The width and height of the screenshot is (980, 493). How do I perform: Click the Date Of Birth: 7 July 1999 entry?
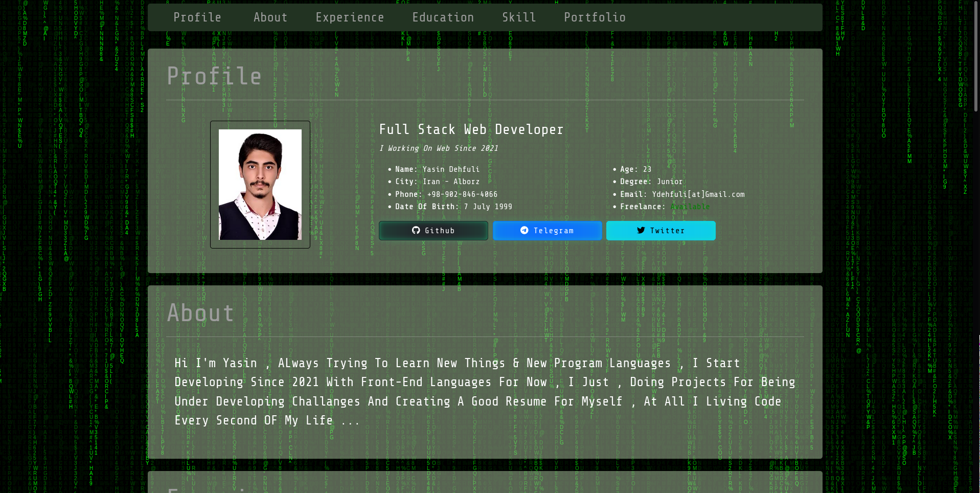pyautogui.click(x=453, y=207)
